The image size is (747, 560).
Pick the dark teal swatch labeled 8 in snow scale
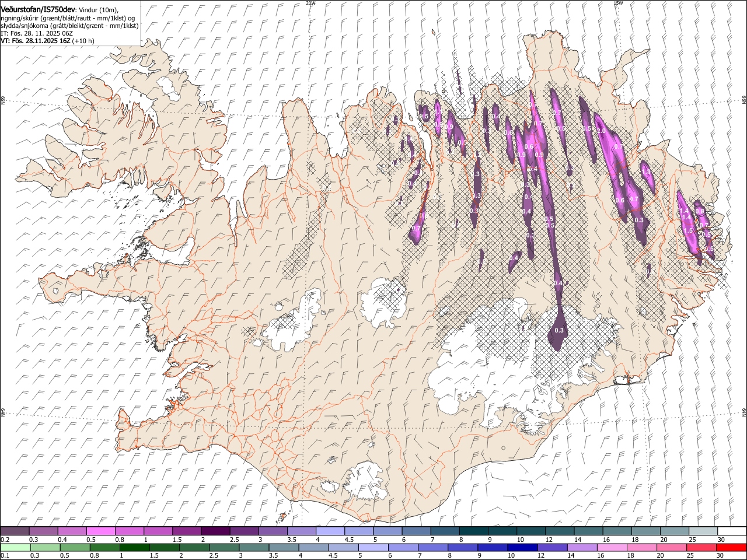pos(474,531)
